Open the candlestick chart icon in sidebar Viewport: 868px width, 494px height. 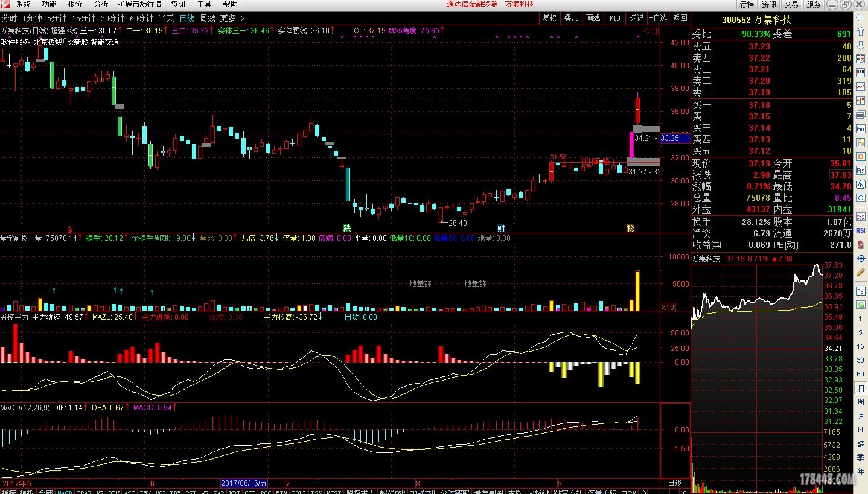860,101
